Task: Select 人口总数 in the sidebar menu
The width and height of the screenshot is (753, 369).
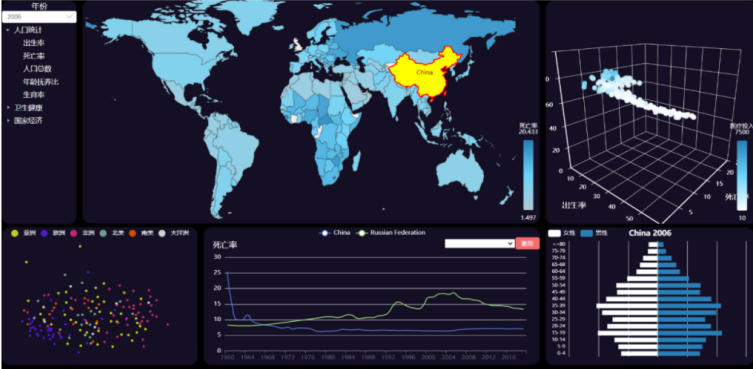Action: [x=37, y=69]
